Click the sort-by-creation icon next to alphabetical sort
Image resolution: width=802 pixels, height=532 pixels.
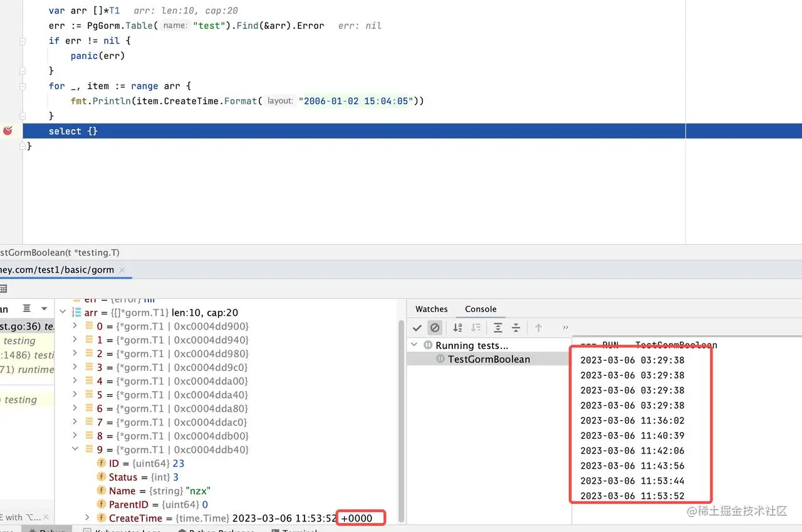pos(476,328)
